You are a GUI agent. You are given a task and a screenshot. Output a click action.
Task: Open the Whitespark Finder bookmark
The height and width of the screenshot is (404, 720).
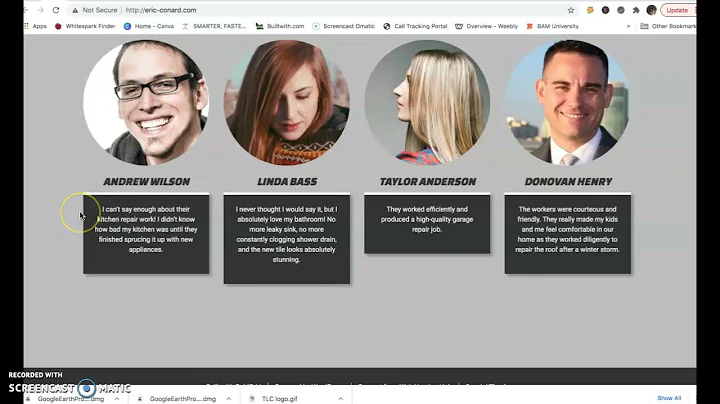pos(85,26)
